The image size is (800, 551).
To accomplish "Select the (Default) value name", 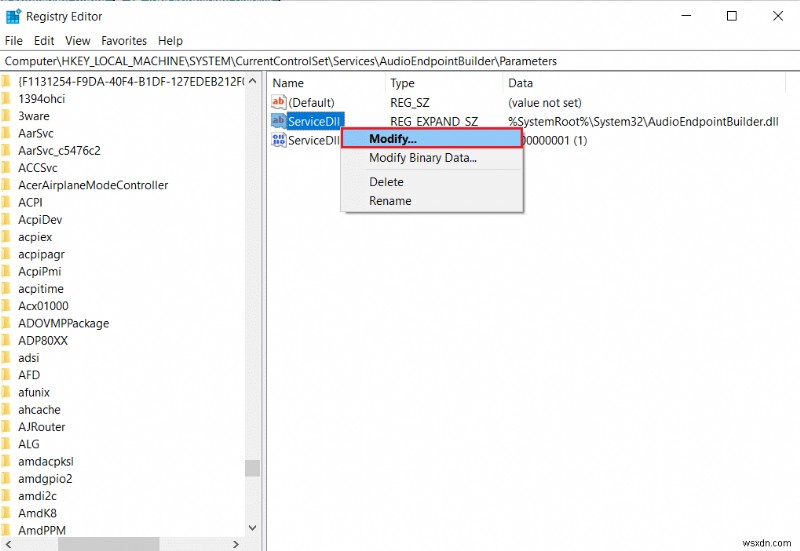I will coord(311,103).
